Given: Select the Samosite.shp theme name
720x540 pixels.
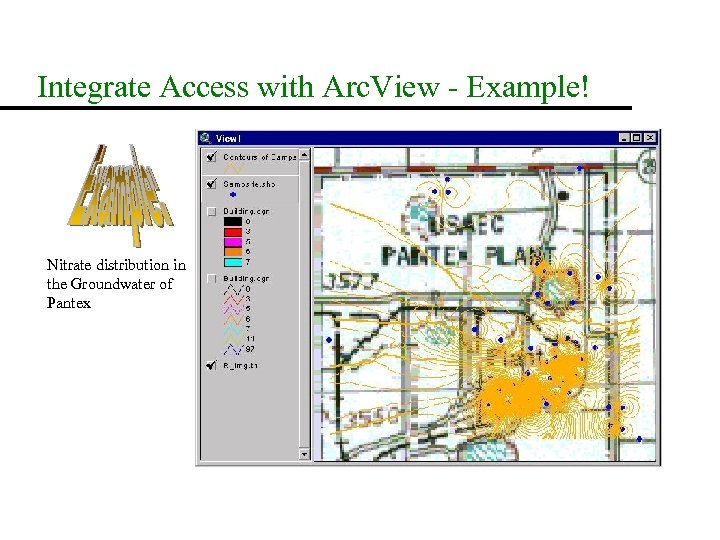Looking at the screenshot, I should (x=249, y=184).
